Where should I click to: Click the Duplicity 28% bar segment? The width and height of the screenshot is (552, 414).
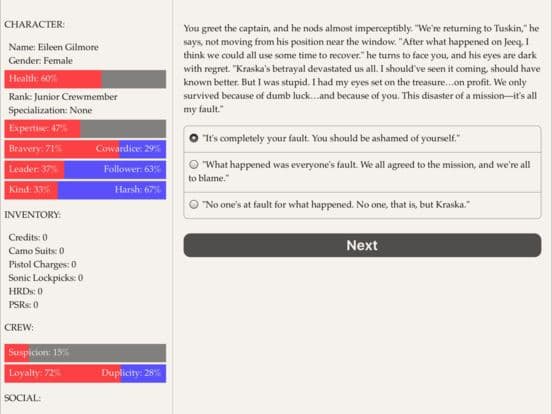143,373
